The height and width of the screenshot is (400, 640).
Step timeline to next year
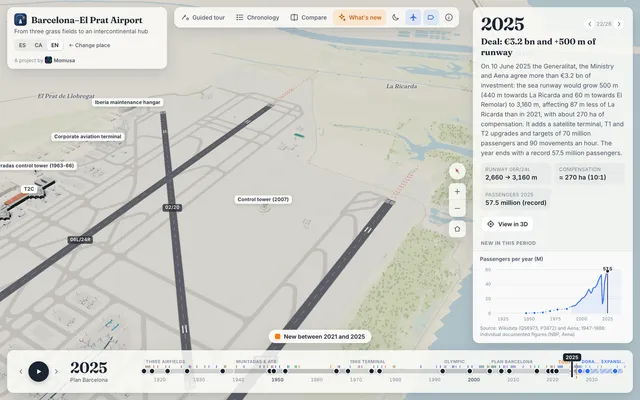pyautogui.click(x=56, y=371)
